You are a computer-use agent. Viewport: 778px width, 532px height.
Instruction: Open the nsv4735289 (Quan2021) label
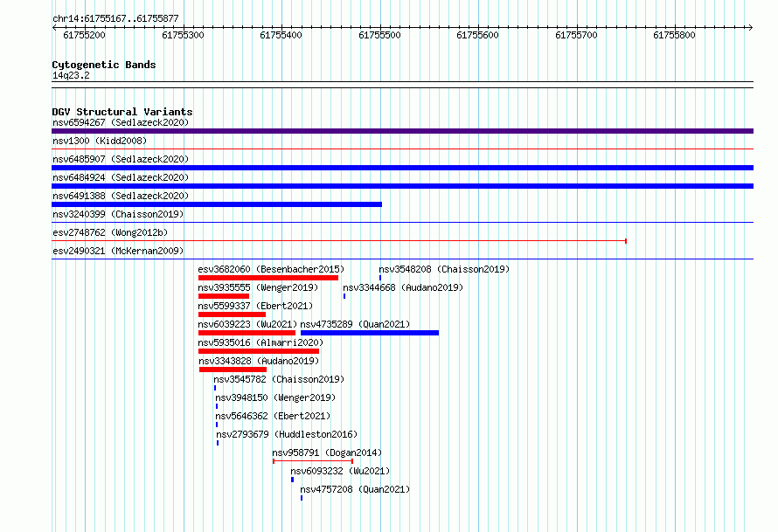pyautogui.click(x=355, y=324)
